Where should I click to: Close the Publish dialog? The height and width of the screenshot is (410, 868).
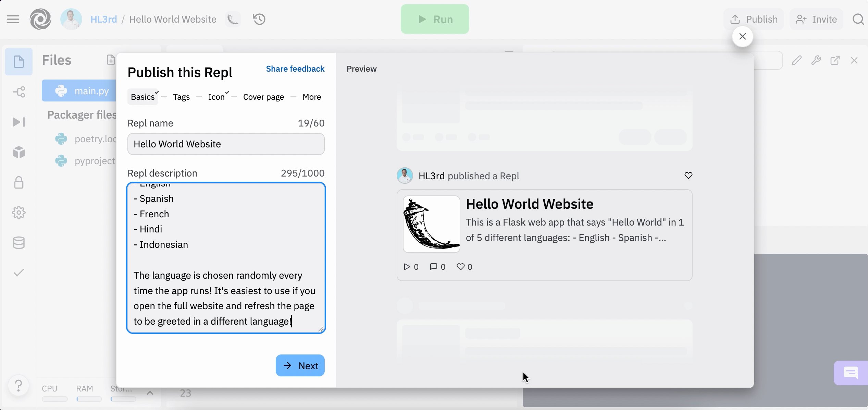[742, 36]
